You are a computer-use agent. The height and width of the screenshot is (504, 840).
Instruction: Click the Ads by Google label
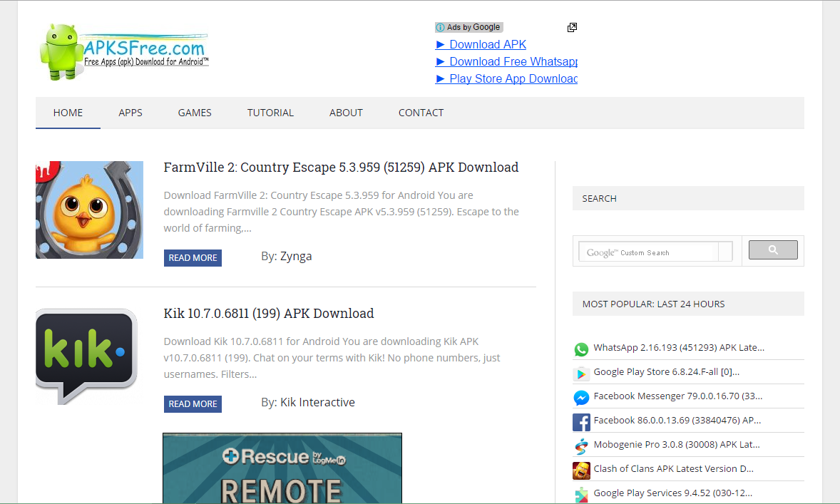(x=473, y=27)
